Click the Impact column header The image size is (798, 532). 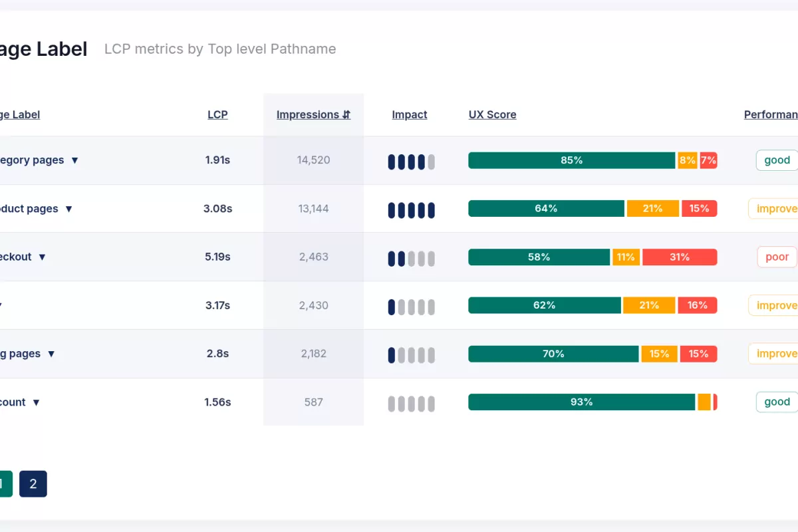pos(410,114)
